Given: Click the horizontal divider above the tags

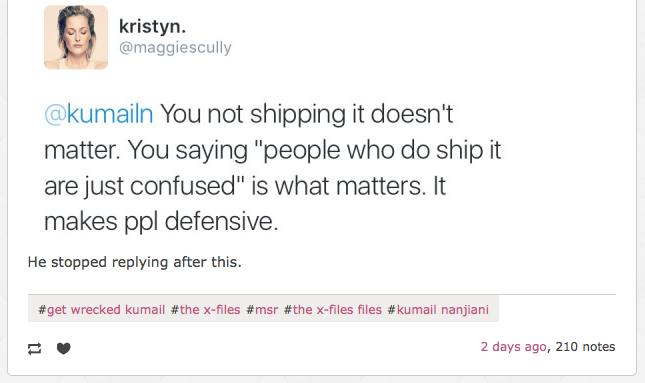Looking at the screenshot, I should pos(322,295).
